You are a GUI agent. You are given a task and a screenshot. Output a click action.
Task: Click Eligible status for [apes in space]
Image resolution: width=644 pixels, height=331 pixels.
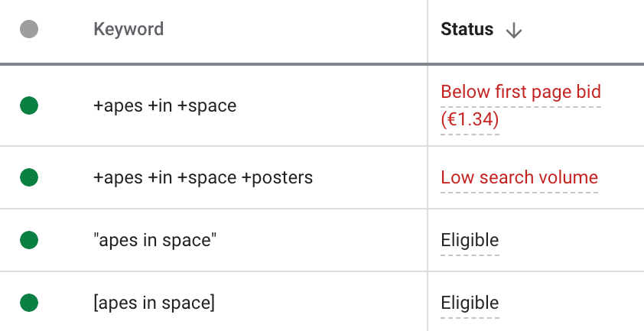click(470, 303)
